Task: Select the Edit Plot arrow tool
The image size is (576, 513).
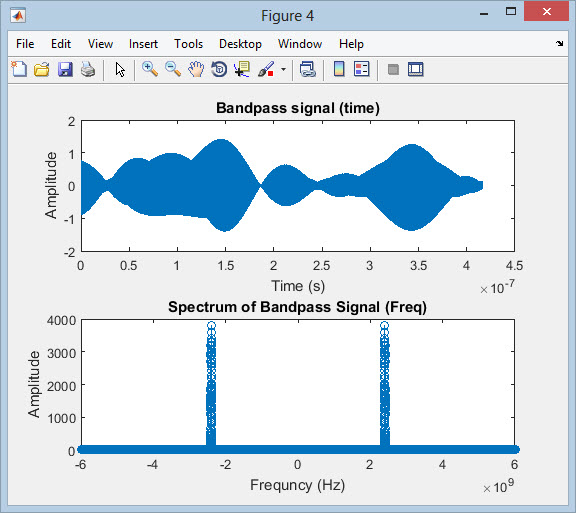Action: 120,69
